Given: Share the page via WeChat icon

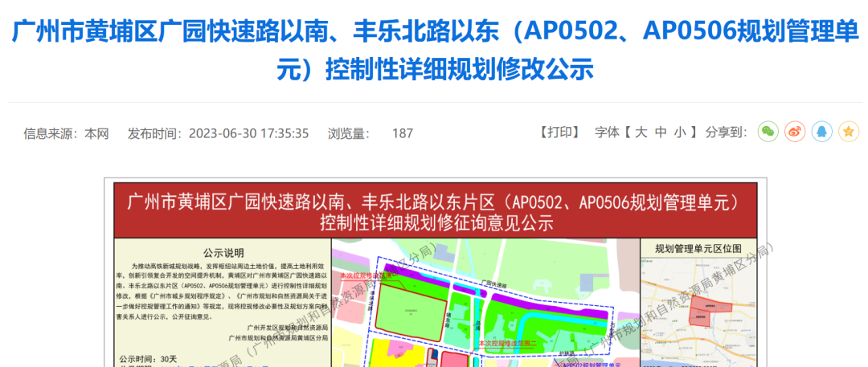Looking at the screenshot, I should pos(768,132).
